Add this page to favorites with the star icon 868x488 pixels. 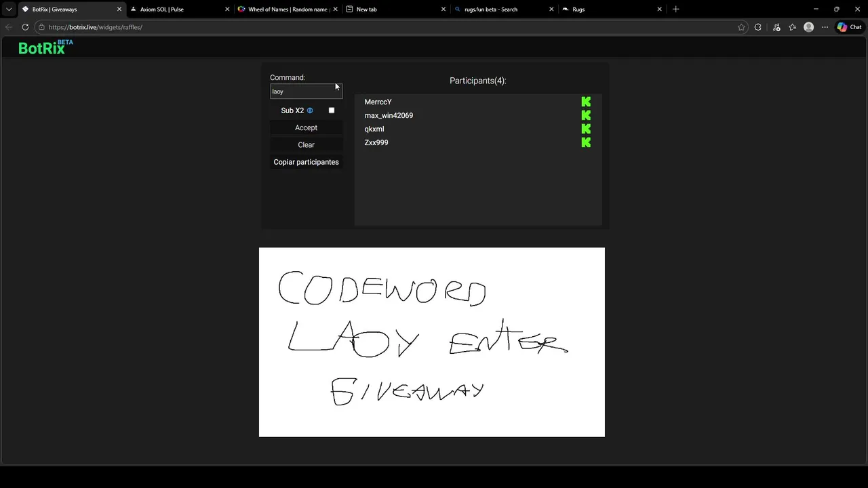coord(741,27)
